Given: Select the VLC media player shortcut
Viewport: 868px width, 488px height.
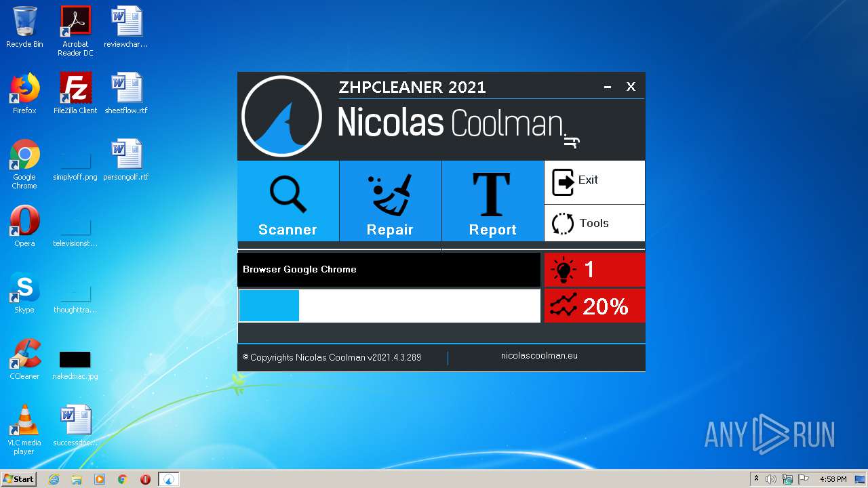Looking at the screenshot, I should (24, 430).
